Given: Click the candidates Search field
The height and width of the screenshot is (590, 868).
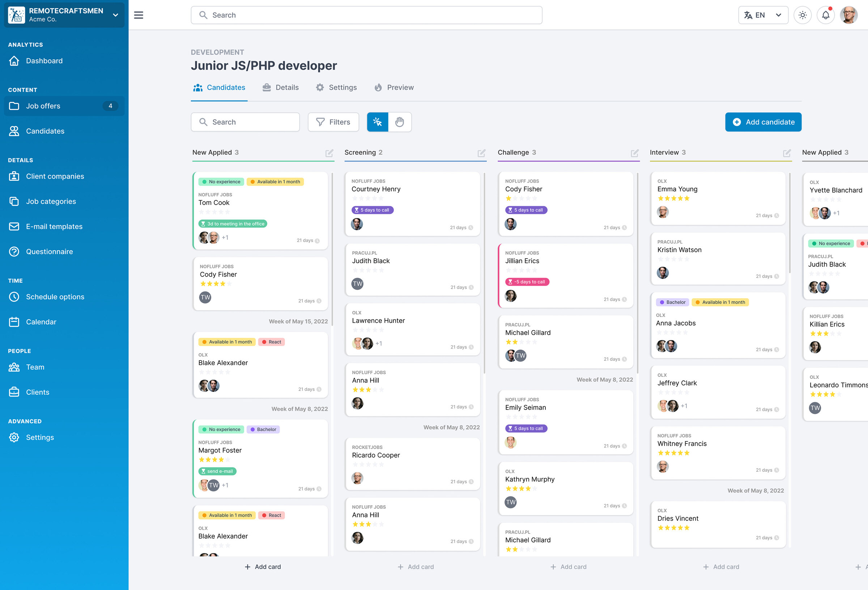Looking at the screenshot, I should [245, 122].
